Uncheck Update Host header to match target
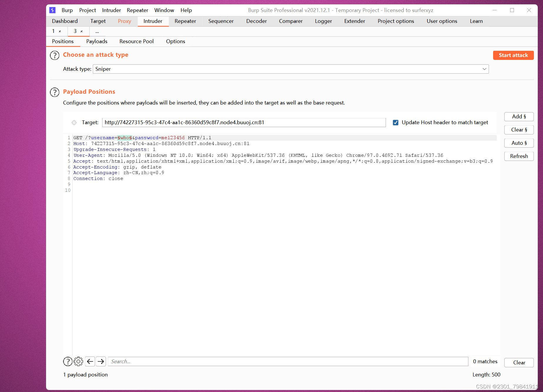 [x=396, y=122]
